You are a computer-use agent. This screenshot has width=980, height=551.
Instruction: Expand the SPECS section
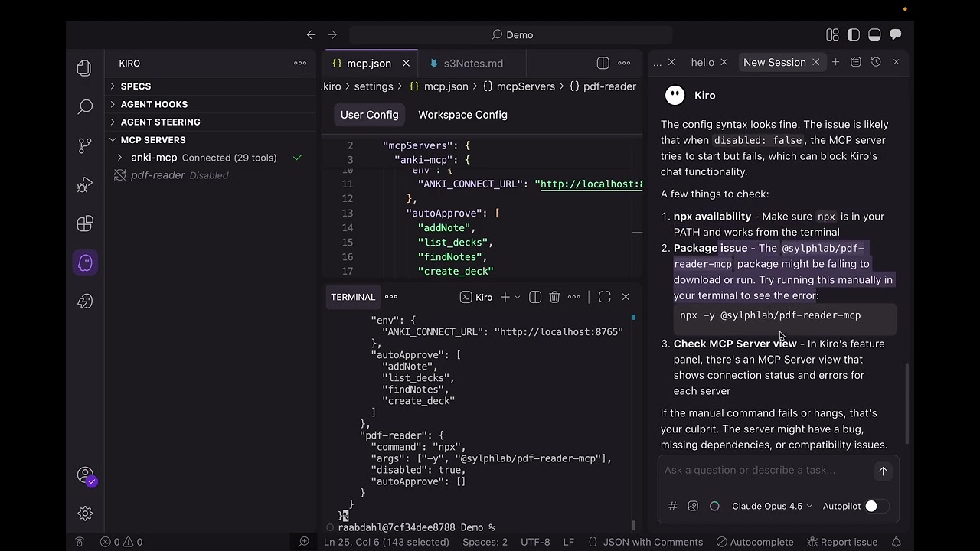point(211,86)
